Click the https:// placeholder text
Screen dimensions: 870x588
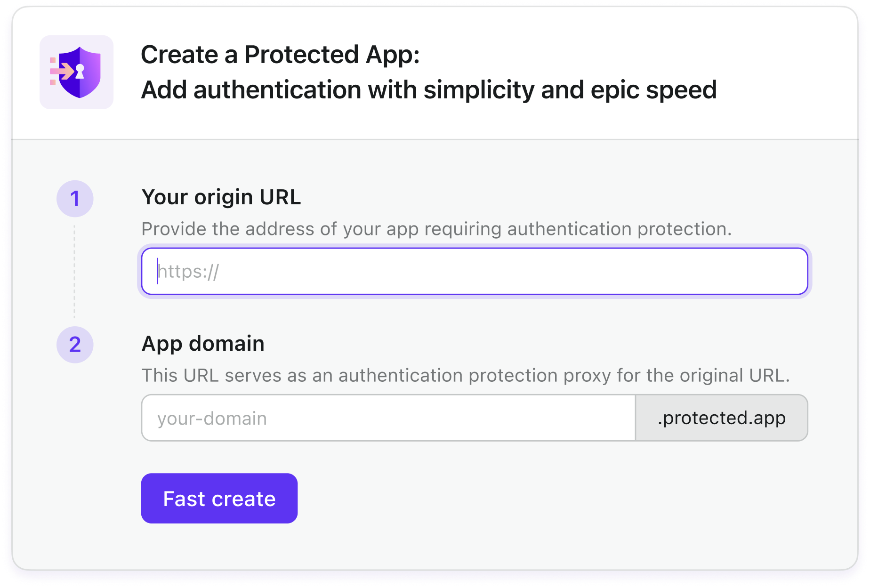189,272
